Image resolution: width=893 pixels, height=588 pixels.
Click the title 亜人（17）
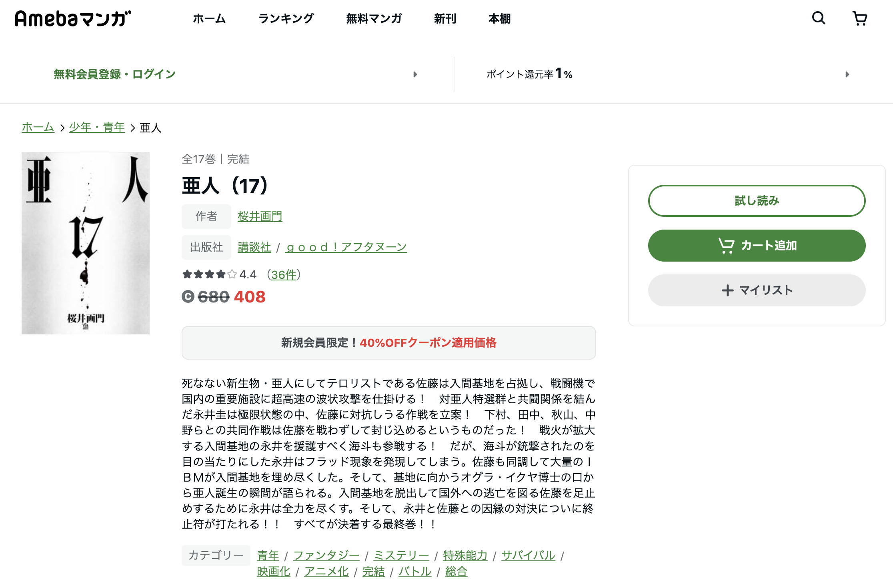225,186
